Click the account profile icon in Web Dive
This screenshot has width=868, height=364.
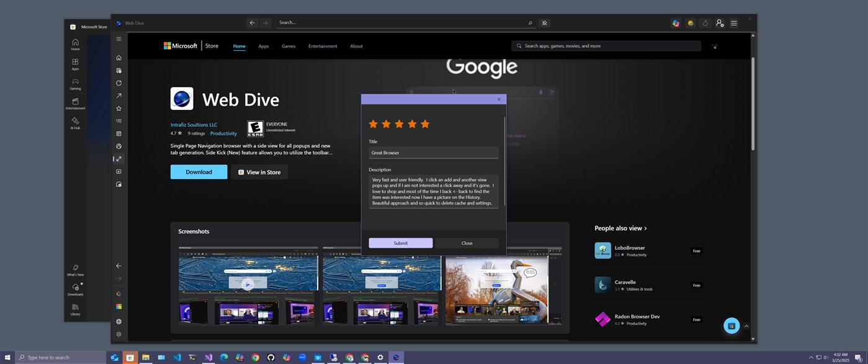[720, 23]
